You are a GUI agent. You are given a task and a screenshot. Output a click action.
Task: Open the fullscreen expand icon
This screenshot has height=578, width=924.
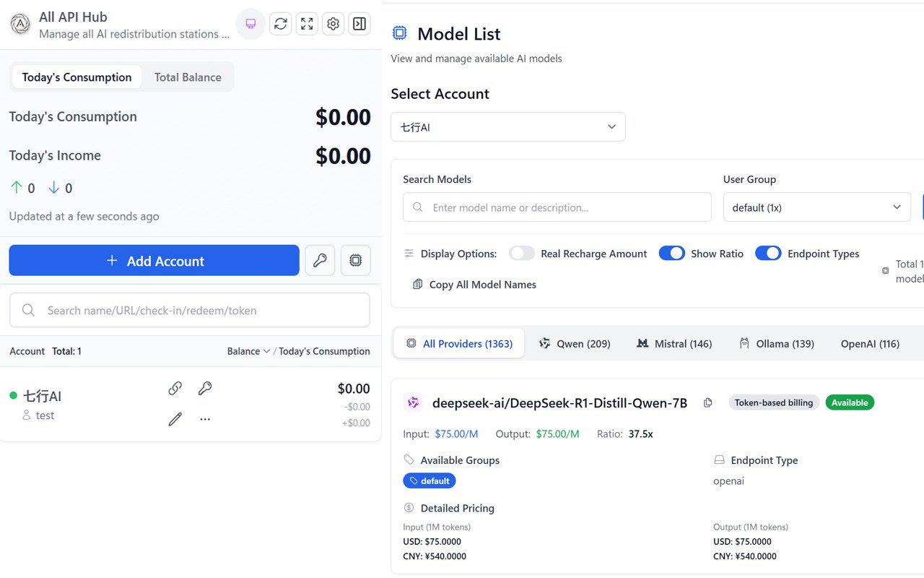coord(307,24)
